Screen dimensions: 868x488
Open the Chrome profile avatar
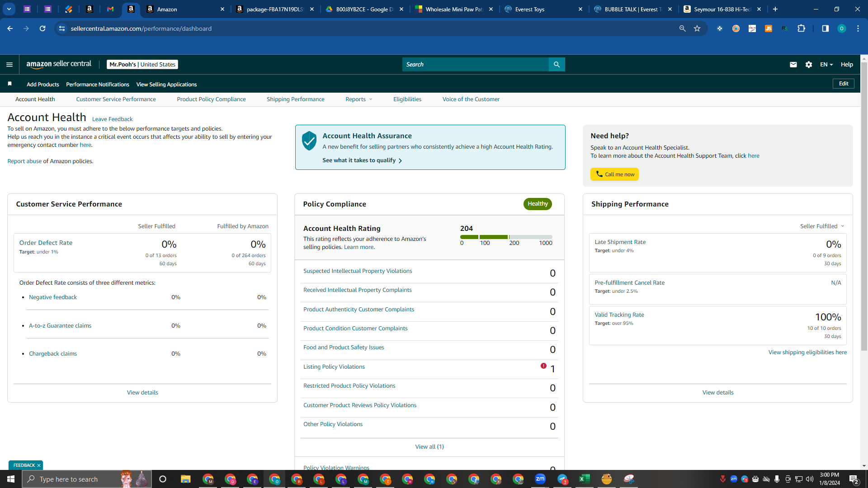[841, 28]
